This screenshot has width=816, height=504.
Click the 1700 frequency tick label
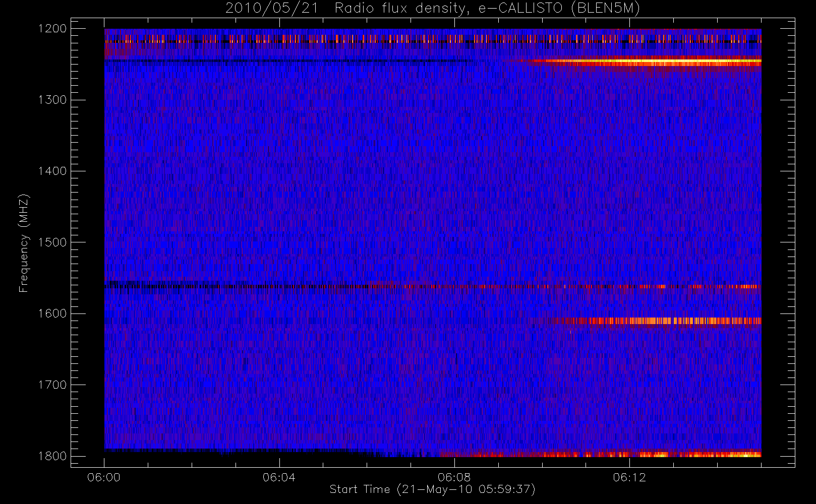tap(52, 385)
